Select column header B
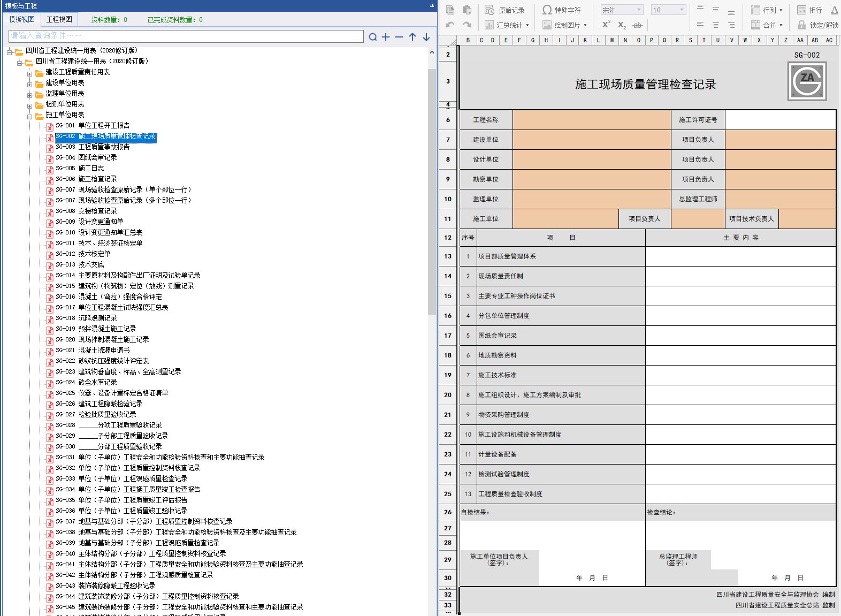The height and width of the screenshot is (616, 841). click(468, 40)
